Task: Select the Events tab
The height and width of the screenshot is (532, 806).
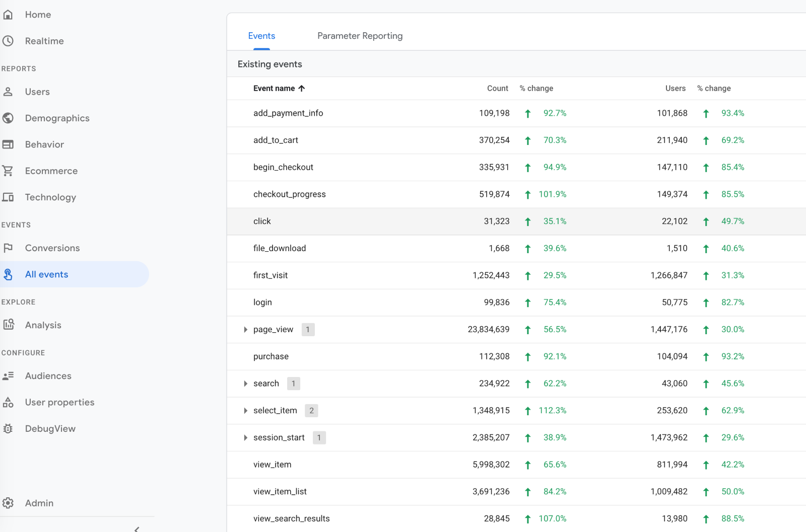Action: click(x=261, y=36)
